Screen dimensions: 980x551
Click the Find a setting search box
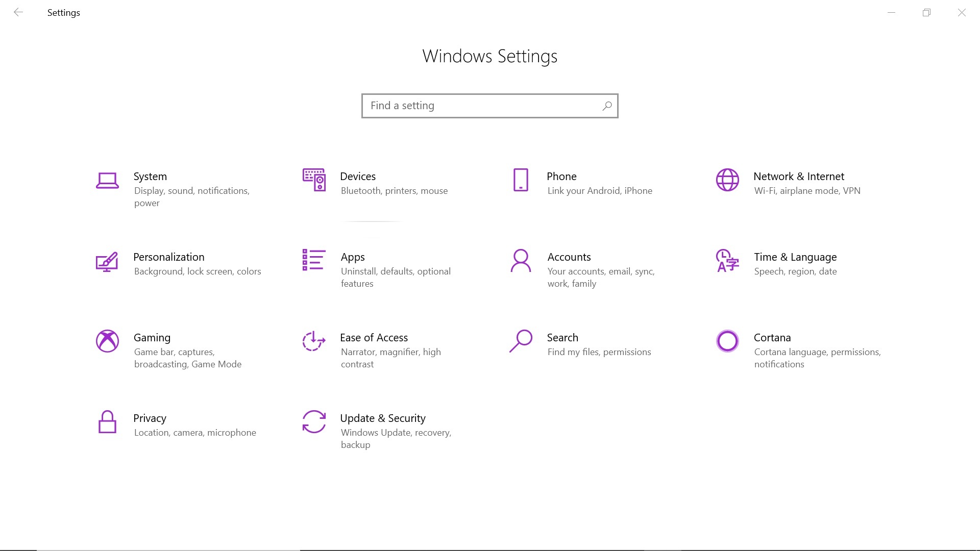[x=490, y=106]
